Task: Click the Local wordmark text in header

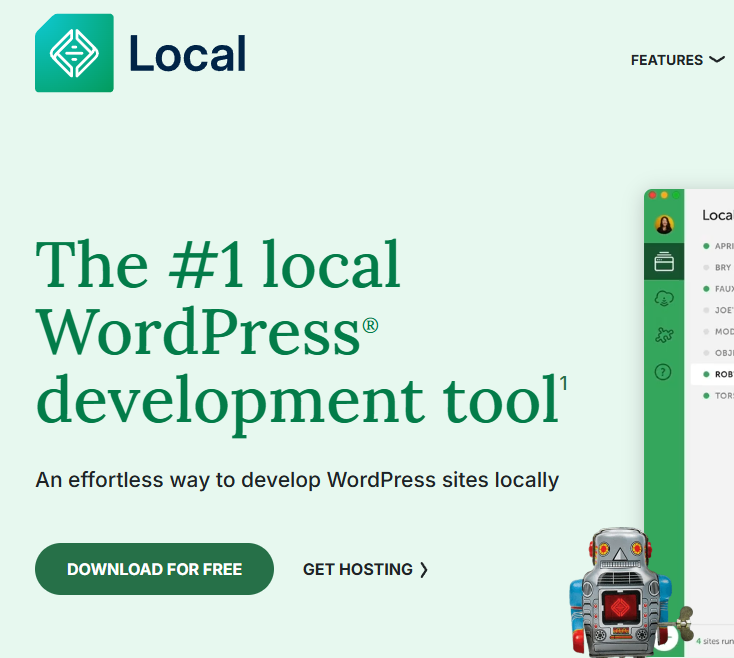Action: tap(187, 53)
